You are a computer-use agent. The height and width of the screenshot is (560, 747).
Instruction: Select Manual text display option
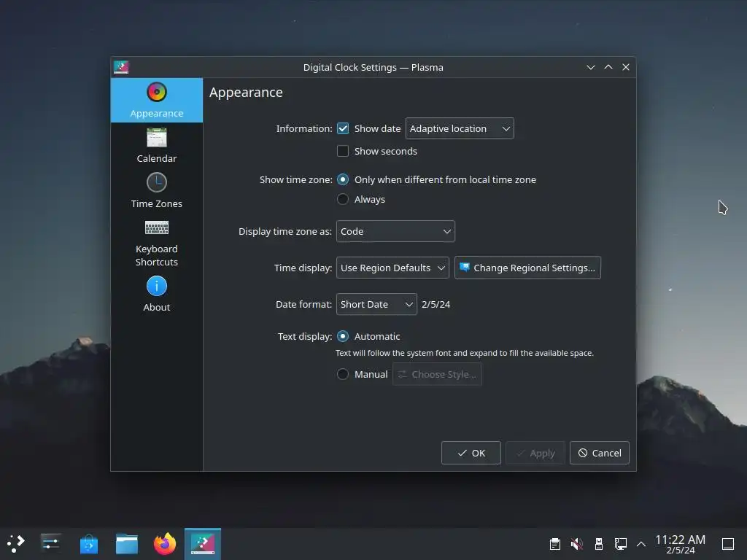point(343,374)
